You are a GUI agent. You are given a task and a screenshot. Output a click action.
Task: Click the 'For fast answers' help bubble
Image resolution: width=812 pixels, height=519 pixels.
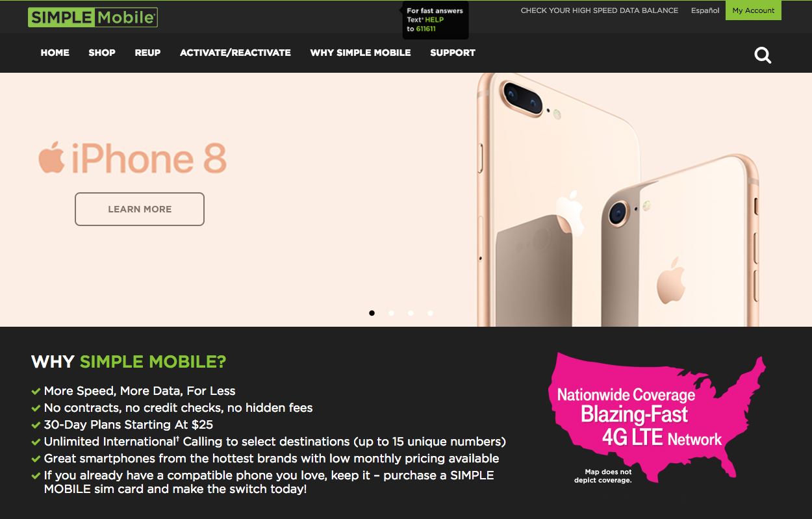coord(435,19)
